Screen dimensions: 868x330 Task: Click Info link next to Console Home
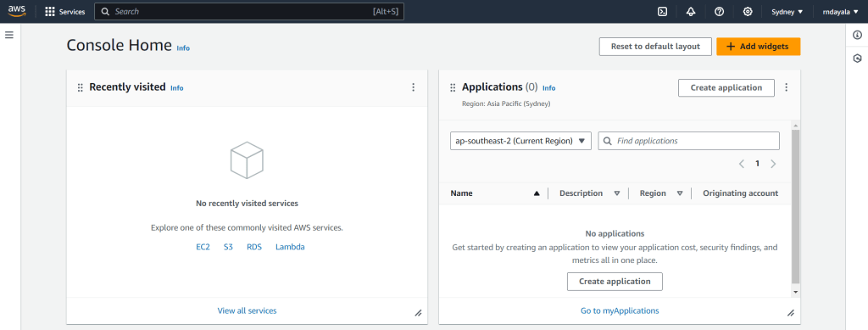click(x=183, y=48)
